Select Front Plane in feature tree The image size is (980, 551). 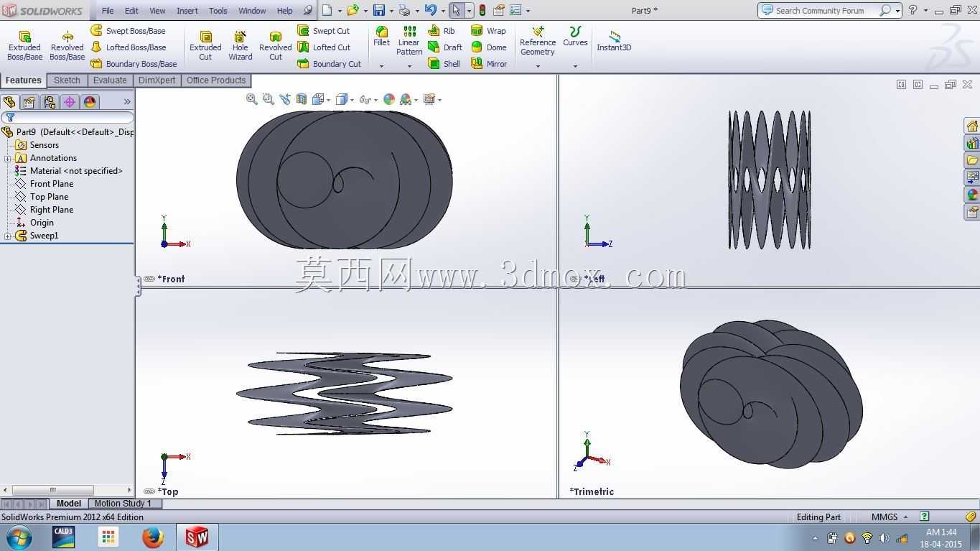52,184
